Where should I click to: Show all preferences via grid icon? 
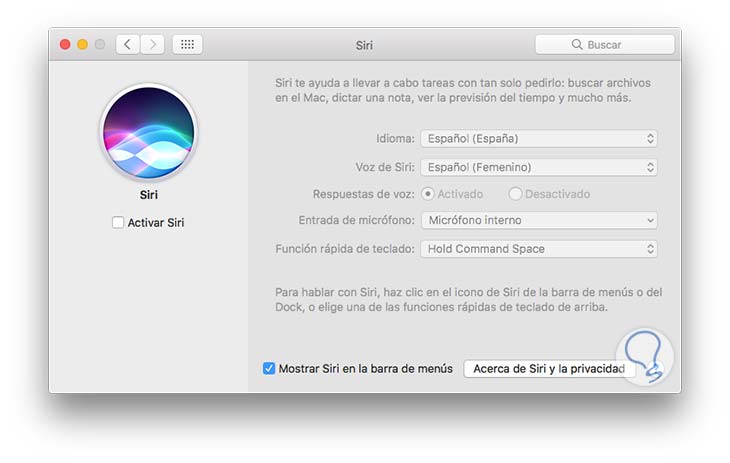click(187, 45)
